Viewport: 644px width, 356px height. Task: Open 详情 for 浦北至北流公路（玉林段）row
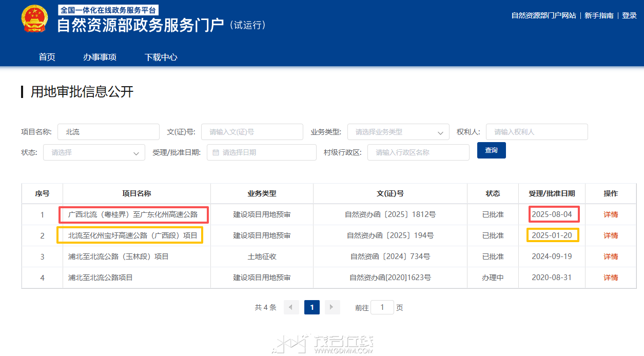point(611,256)
